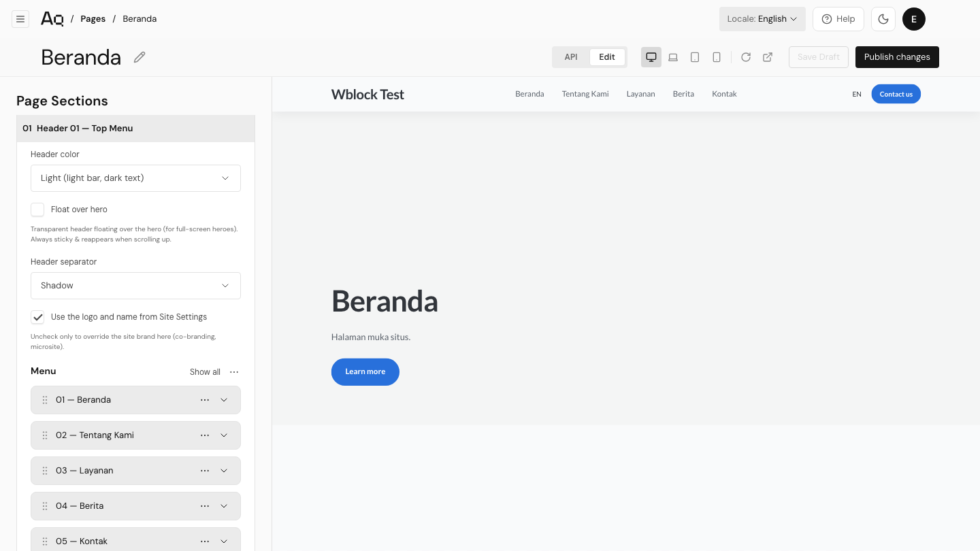Viewport: 980px width, 551px height.
Task: Select Header 01 — Top Menu section
Action: coord(135,129)
